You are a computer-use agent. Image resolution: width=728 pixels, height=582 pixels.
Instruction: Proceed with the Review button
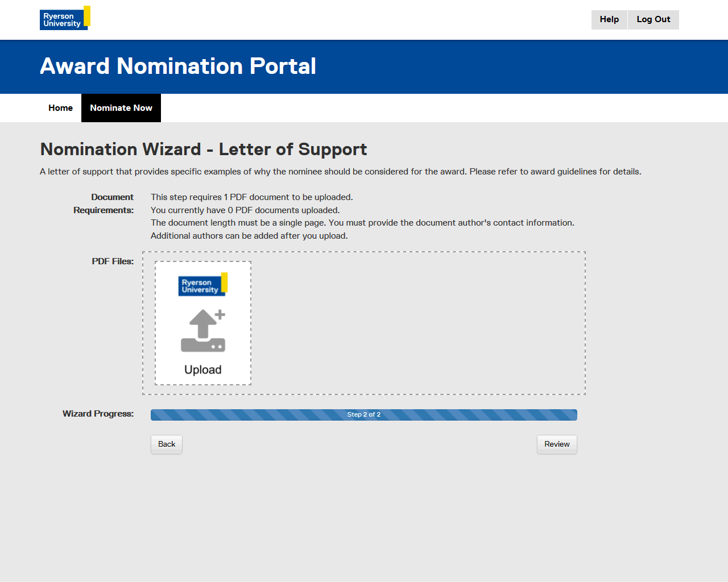557,444
